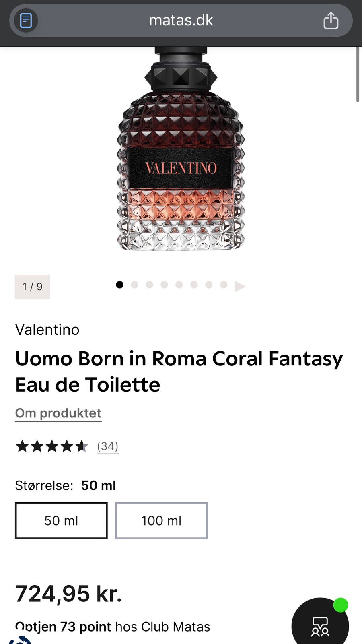Click the page scrollbar on right edge
This screenshot has height=644, width=362.
(x=358, y=74)
